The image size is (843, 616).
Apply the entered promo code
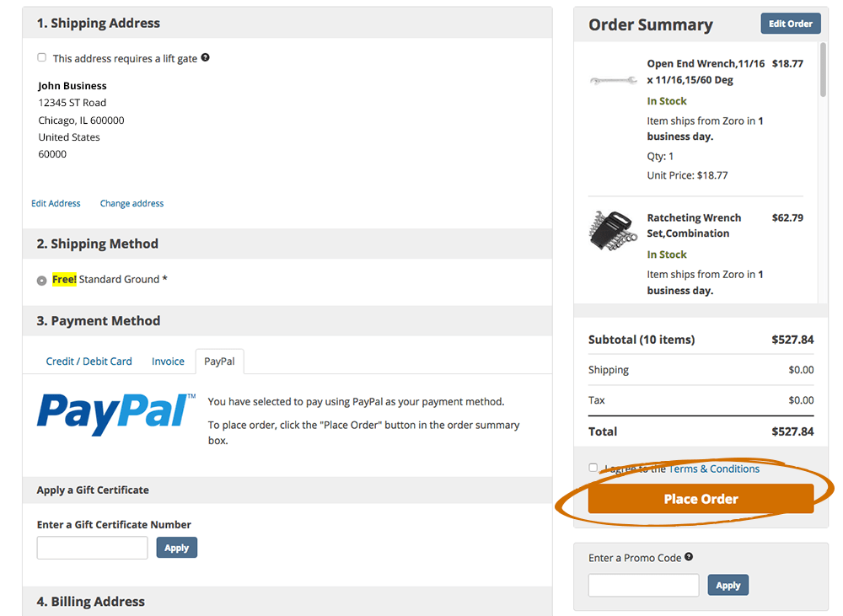(728, 586)
